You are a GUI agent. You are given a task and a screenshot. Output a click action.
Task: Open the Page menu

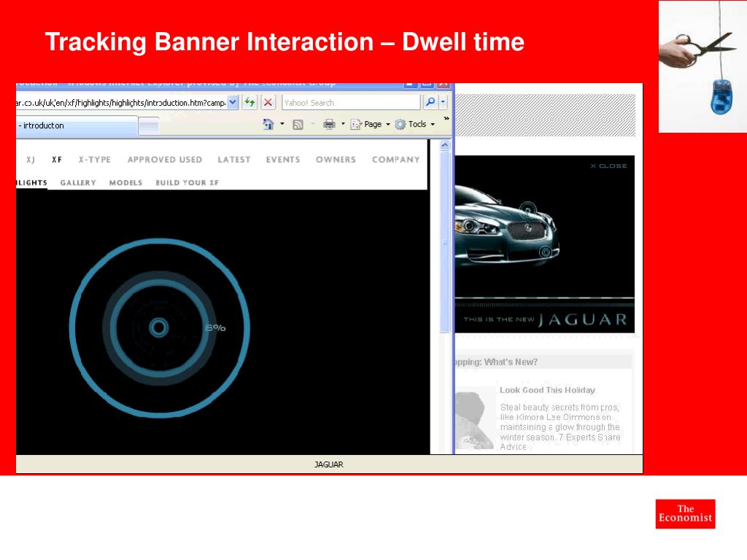point(370,124)
